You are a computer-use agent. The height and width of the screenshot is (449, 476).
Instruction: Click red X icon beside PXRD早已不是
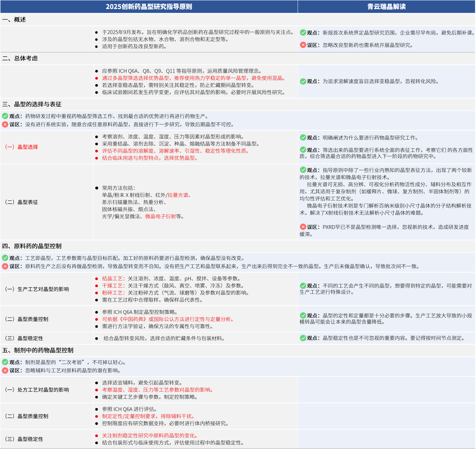click(x=303, y=227)
